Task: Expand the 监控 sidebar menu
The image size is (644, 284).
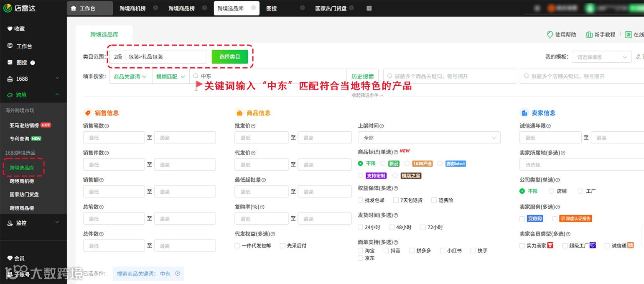Action: pyautogui.click(x=57, y=223)
